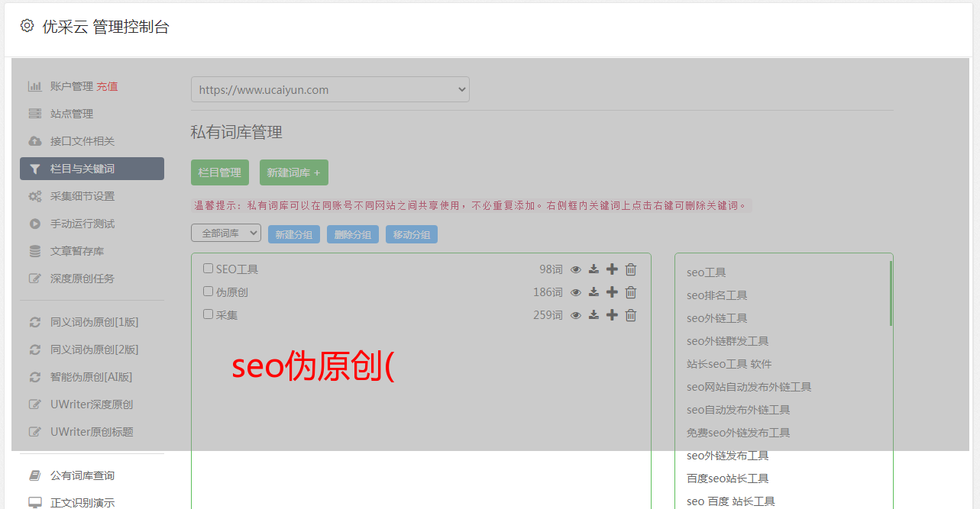Click the 新建分组 button

coord(294,234)
